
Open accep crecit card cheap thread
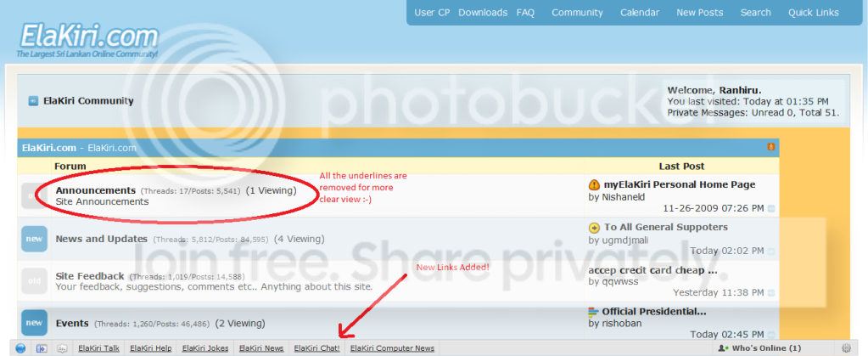click(x=653, y=270)
